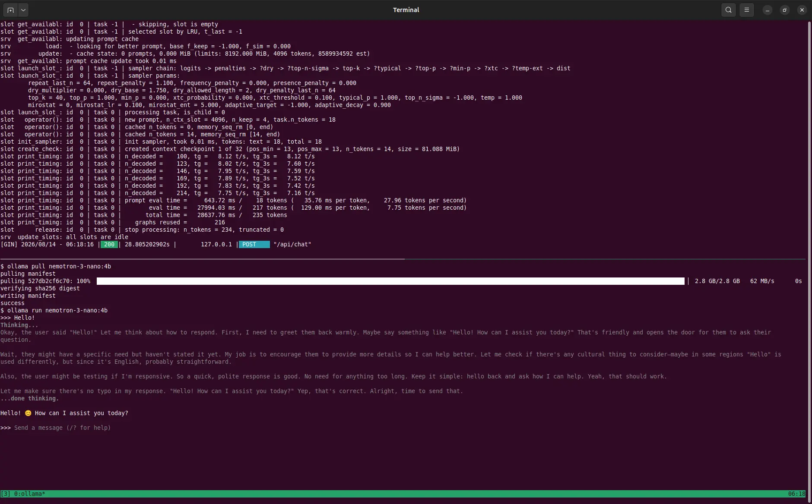Click '[GIN] 2026/08/14 - 06:18:16' timestamp
Viewport: 812px width, 504px height.
[x=47, y=244]
